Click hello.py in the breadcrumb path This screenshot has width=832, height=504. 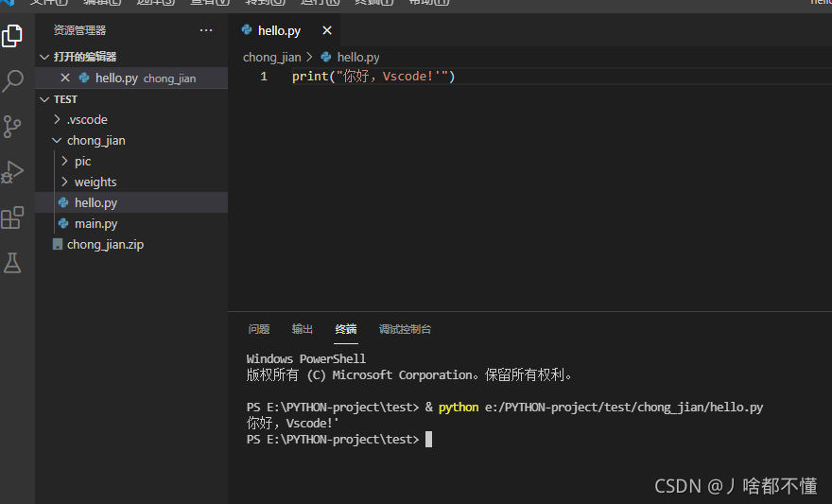tap(358, 58)
